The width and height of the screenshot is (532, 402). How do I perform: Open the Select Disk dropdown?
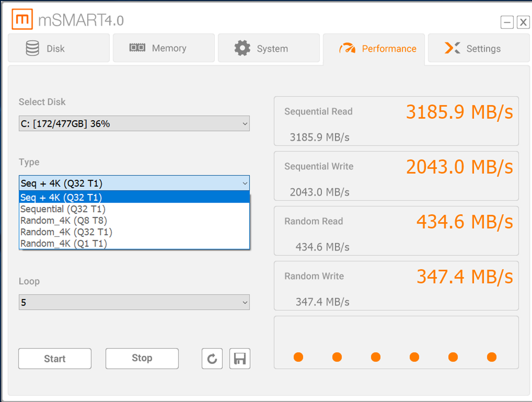point(134,123)
